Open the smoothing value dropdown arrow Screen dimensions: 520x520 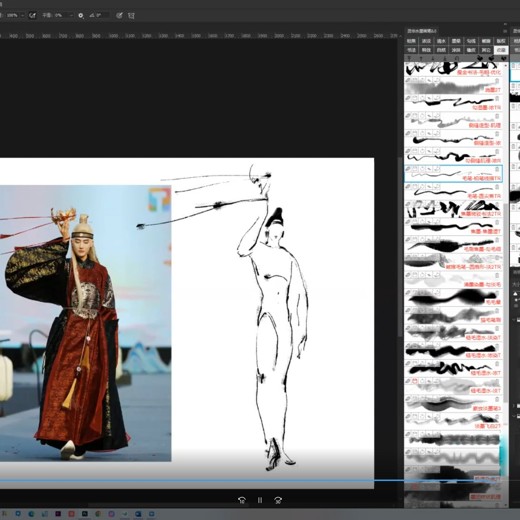[70, 15]
